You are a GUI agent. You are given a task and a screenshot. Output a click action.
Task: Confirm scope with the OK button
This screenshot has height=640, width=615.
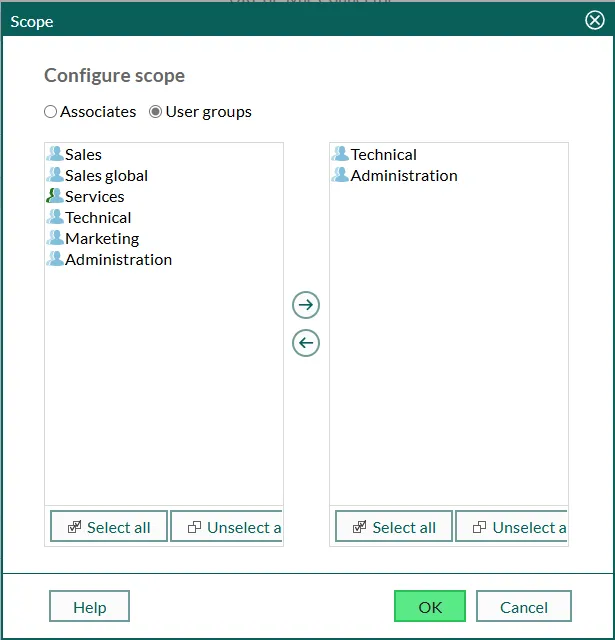pyautogui.click(x=430, y=606)
